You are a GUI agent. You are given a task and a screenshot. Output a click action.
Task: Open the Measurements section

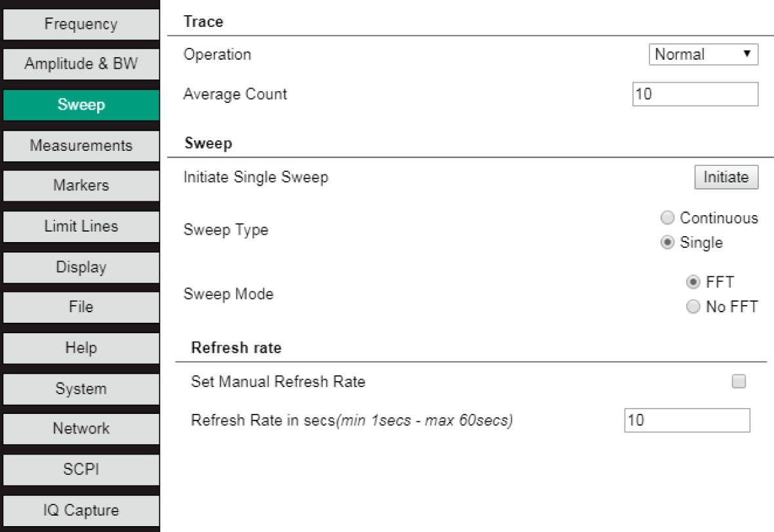coord(81,146)
